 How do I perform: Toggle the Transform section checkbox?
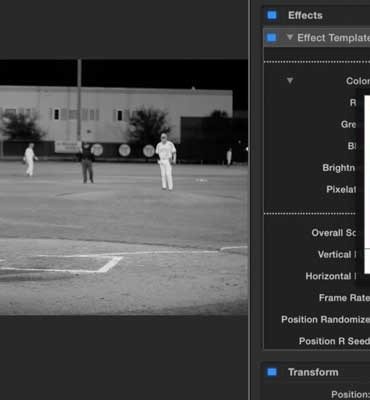pyautogui.click(x=272, y=372)
